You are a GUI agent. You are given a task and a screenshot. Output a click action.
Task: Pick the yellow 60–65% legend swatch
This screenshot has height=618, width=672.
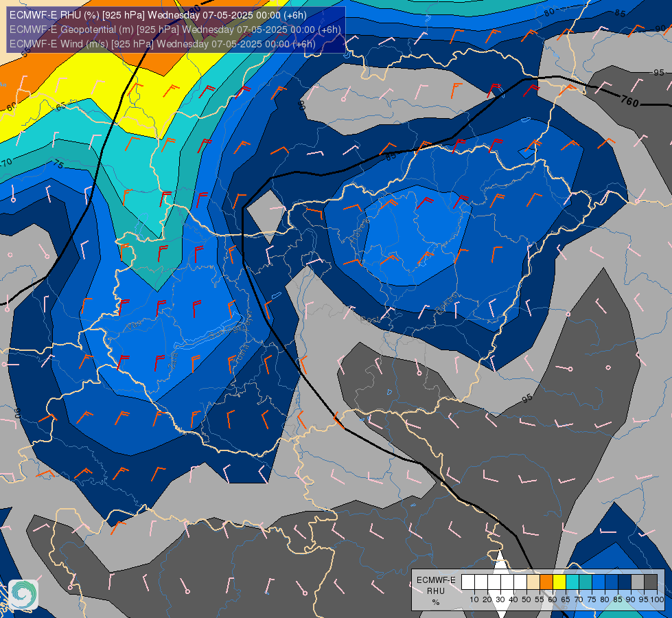tap(559, 582)
